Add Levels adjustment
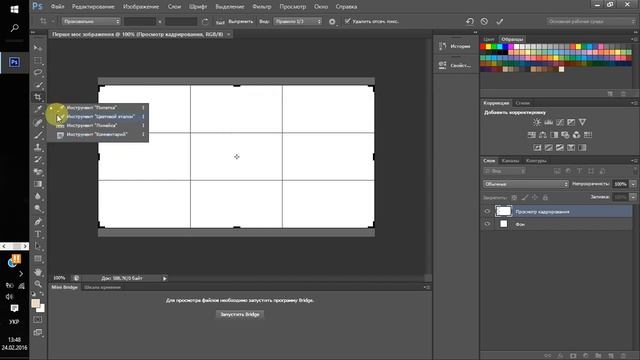640x360 pixels. (x=548, y=122)
